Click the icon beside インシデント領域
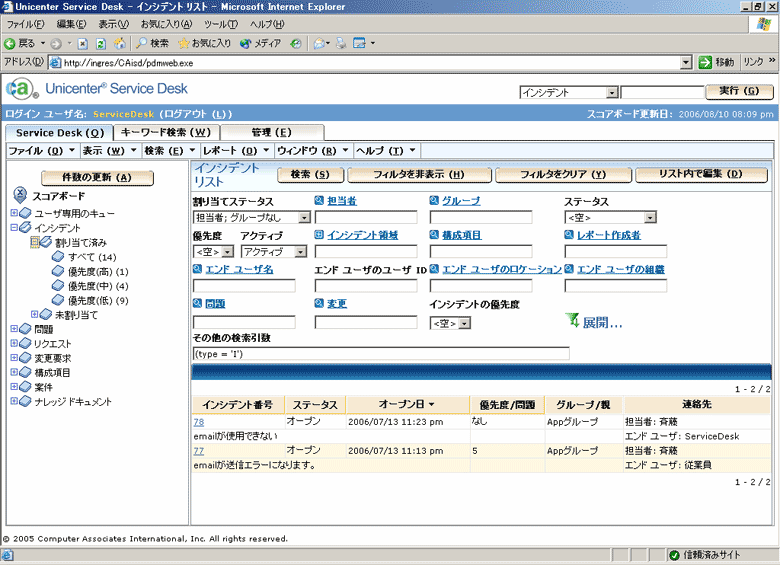 click(x=319, y=235)
